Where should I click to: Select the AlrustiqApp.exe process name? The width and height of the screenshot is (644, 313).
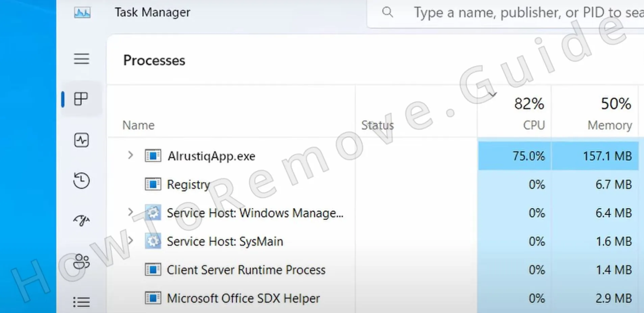click(x=212, y=156)
